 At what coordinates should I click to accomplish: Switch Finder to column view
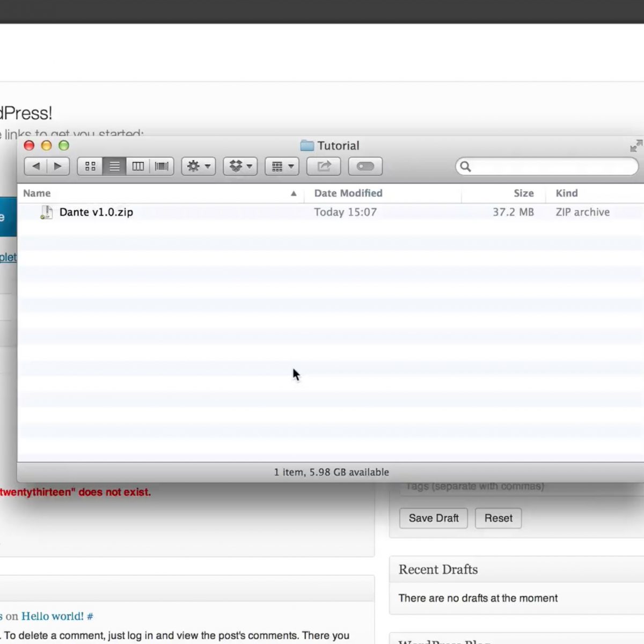[138, 166]
